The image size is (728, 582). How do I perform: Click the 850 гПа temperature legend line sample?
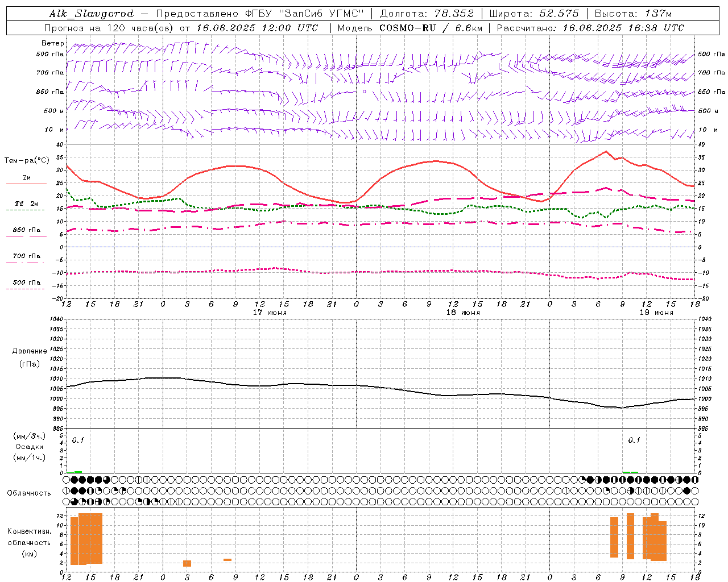tap(27, 236)
